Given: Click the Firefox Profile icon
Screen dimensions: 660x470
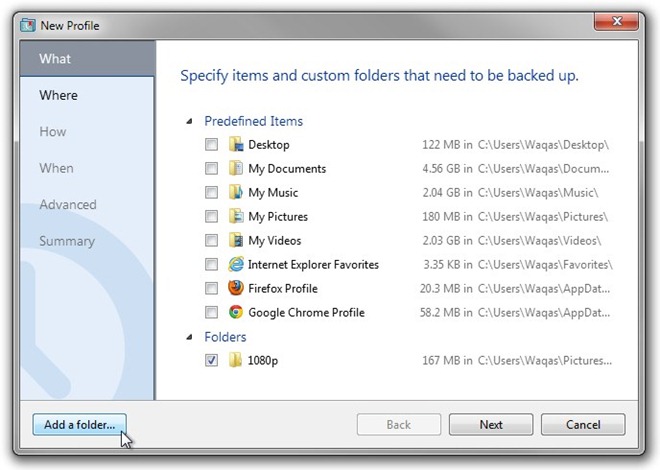Looking at the screenshot, I should [x=236, y=288].
